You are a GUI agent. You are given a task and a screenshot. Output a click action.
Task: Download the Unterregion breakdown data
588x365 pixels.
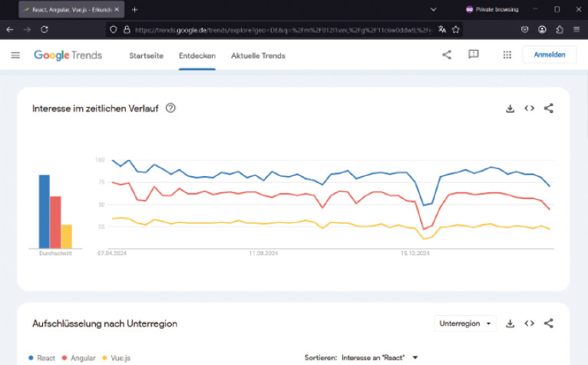click(x=510, y=324)
